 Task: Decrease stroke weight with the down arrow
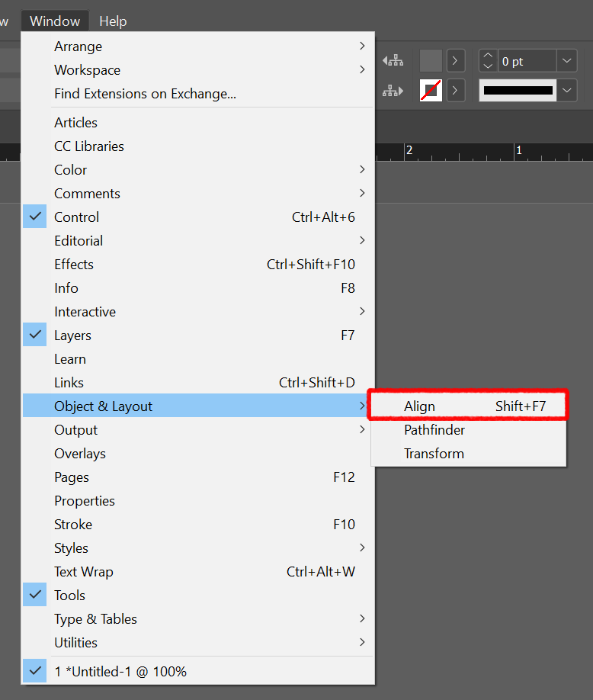pos(488,66)
